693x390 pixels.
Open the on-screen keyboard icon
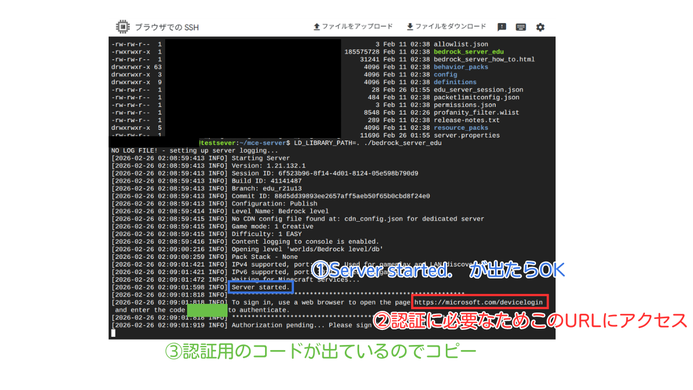coord(521,27)
